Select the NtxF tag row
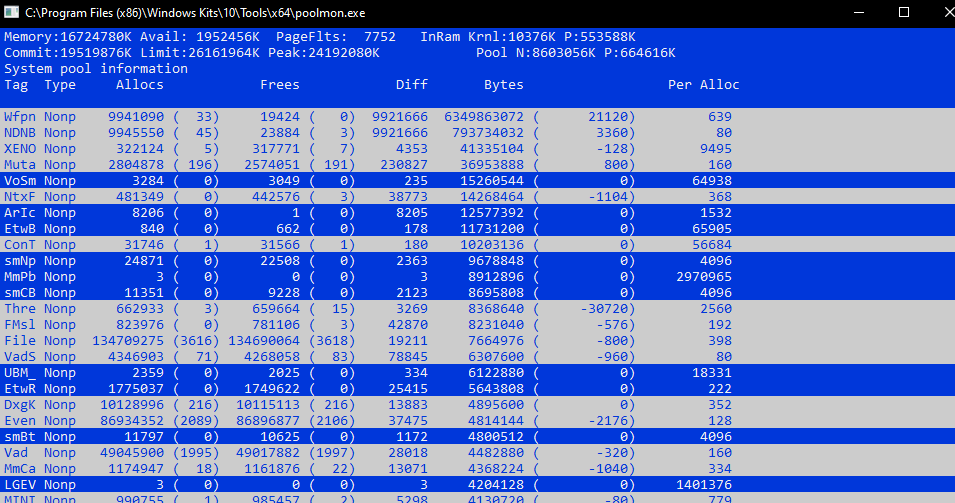Viewport: 955px width, 503px height. coord(478,196)
